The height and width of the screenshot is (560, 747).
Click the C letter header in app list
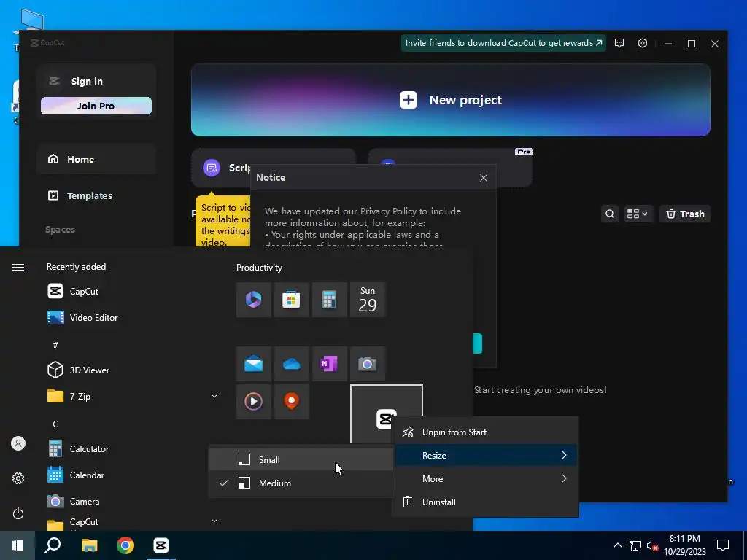[55, 424]
